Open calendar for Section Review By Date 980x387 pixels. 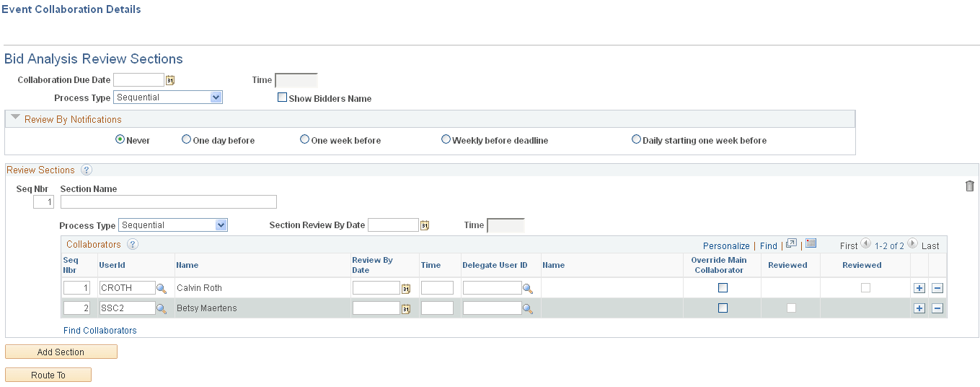click(x=425, y=225)
